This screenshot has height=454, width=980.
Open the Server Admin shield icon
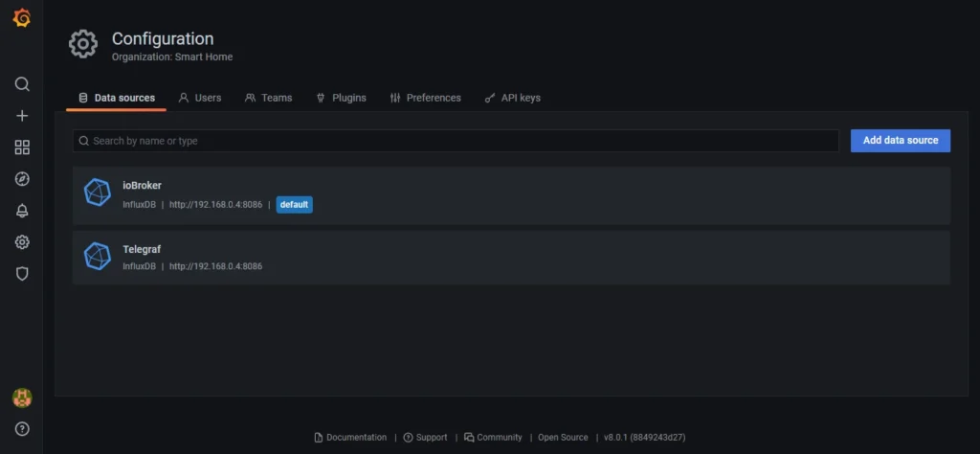[x=22, y=274]
